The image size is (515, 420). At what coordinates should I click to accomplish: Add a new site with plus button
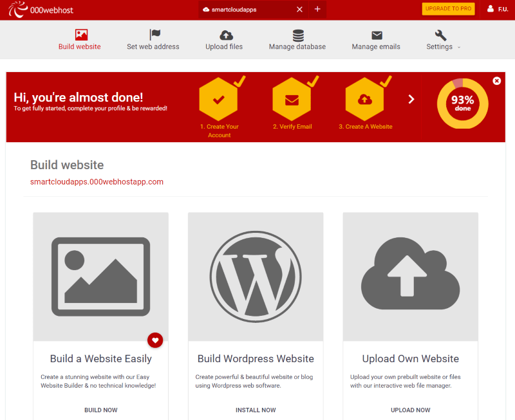[x=317, y=9]
